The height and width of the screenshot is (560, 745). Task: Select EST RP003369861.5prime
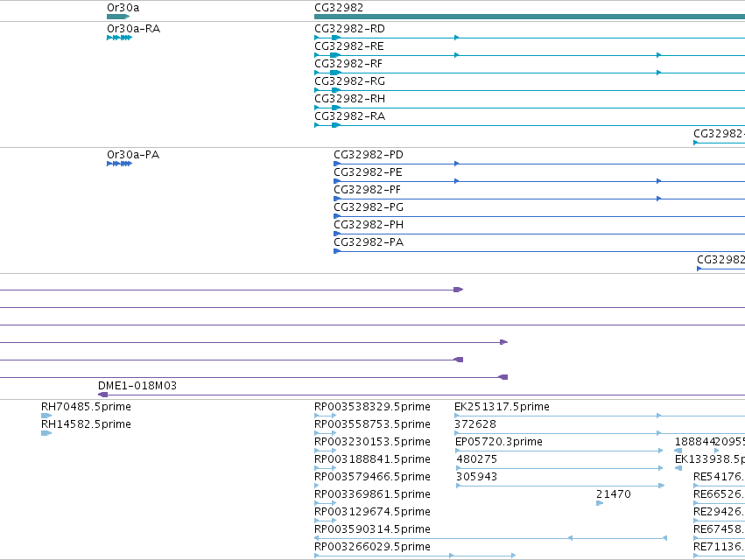(373, 494)
